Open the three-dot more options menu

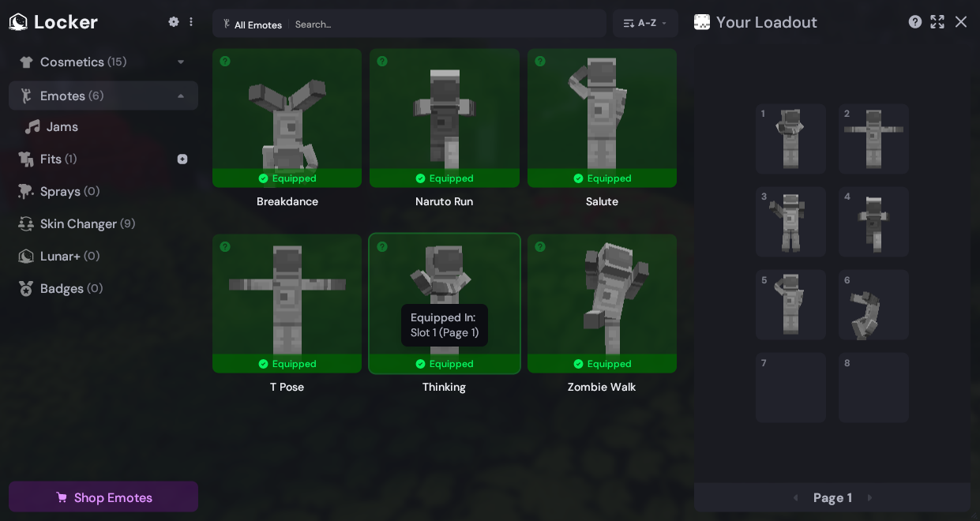click(x=190, y=22)
